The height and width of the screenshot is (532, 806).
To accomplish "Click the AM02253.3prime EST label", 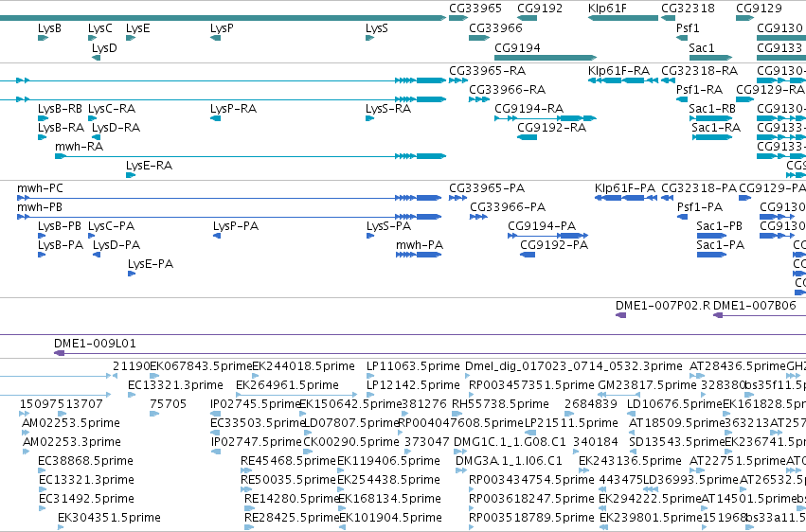I will (x=72, y=442).
